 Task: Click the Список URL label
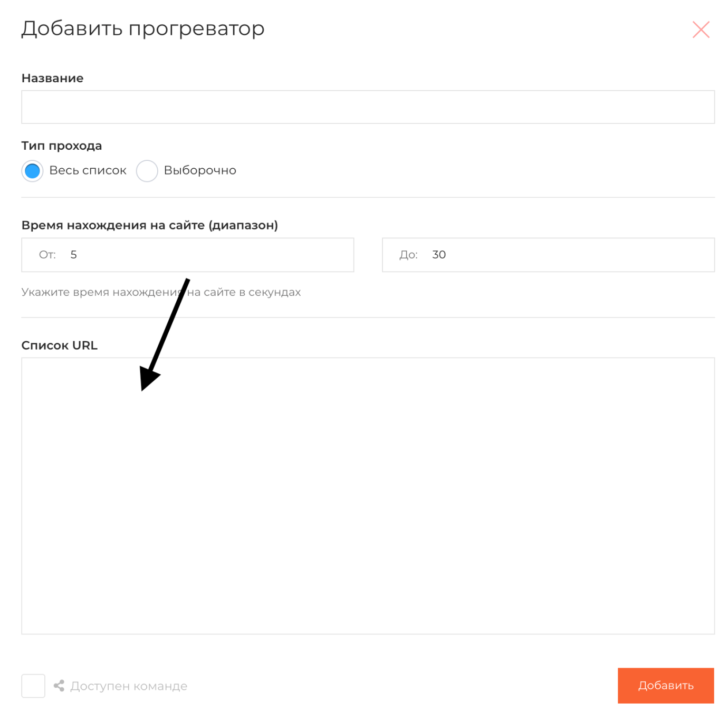pos(59,345)
